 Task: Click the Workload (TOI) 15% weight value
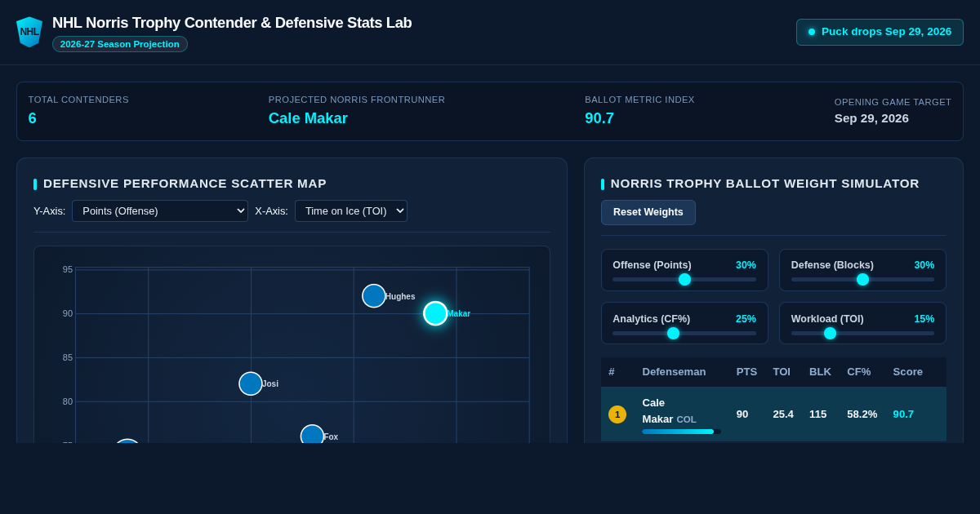[x=924, y=319]
